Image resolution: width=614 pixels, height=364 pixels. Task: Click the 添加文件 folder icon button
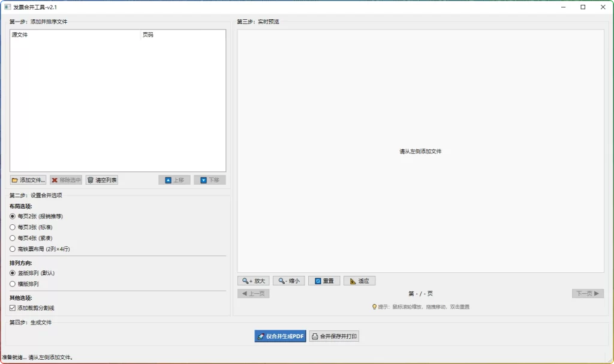coord(28,180)
